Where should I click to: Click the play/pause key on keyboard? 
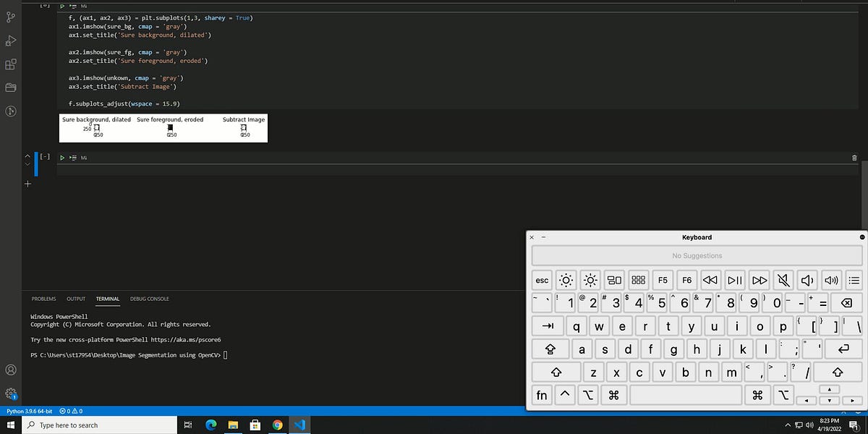coord(735,280)
